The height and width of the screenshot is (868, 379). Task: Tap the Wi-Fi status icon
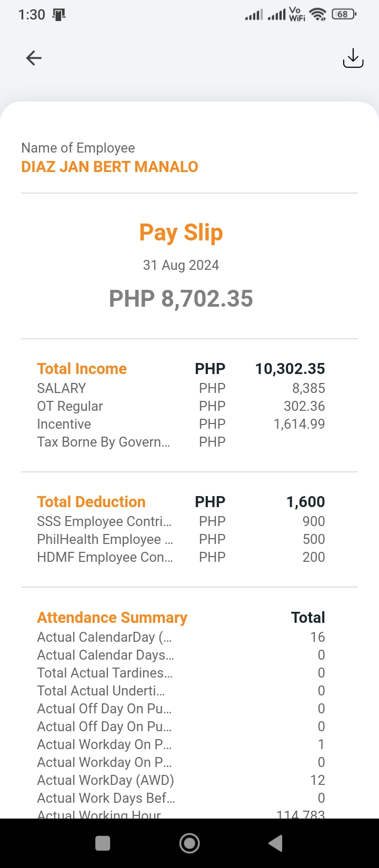point(317,15)
